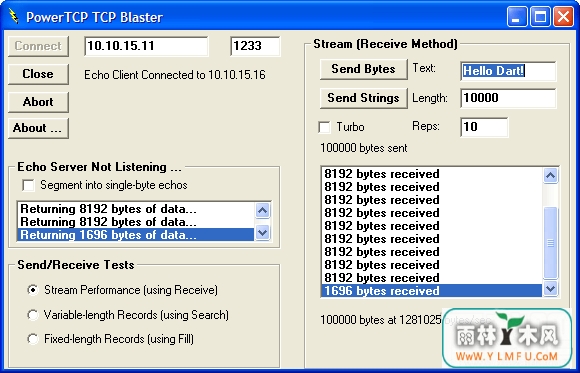Click the Reps field showing 10
Screen dimensions: 580x373
[484, 127]
